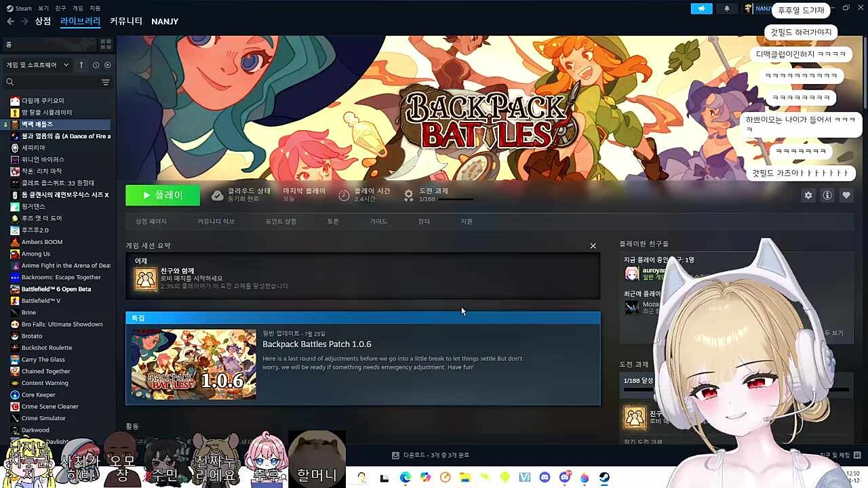Viewport: 868px width, 488px height.
Task: Click the green 플레이 button
Action: pyautogui.click(x=163, y=195)
